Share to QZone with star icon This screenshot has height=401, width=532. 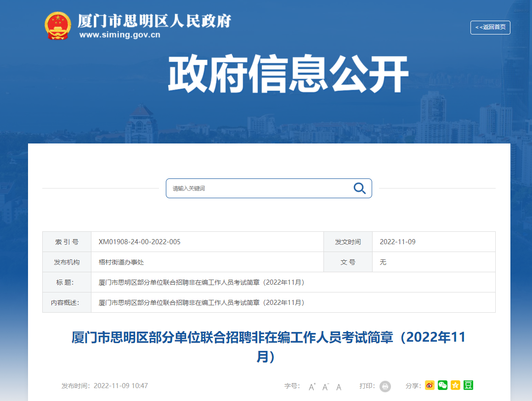tap(455, 385)
